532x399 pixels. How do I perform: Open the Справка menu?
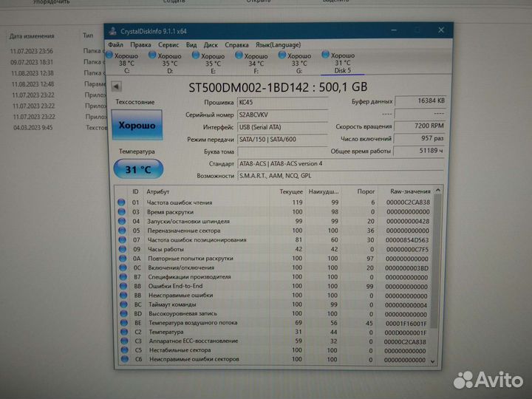click(236, 45)
